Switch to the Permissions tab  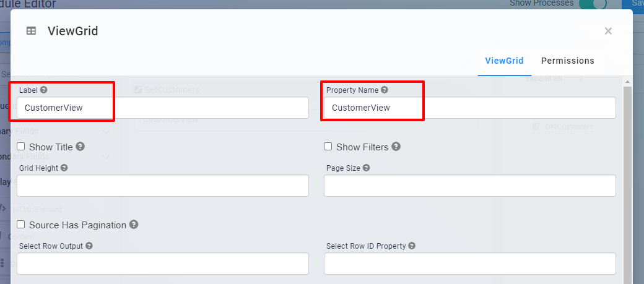point(567,61)
